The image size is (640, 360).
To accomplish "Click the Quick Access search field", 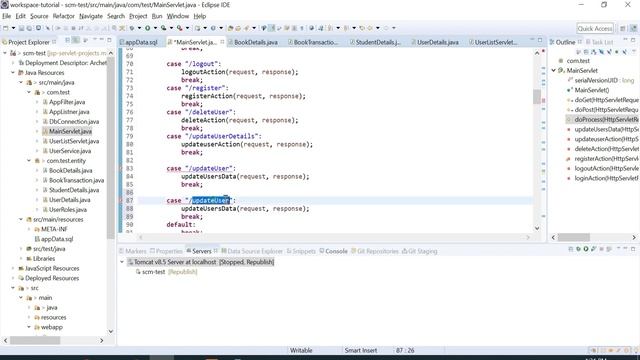I will tap(595, 29).
